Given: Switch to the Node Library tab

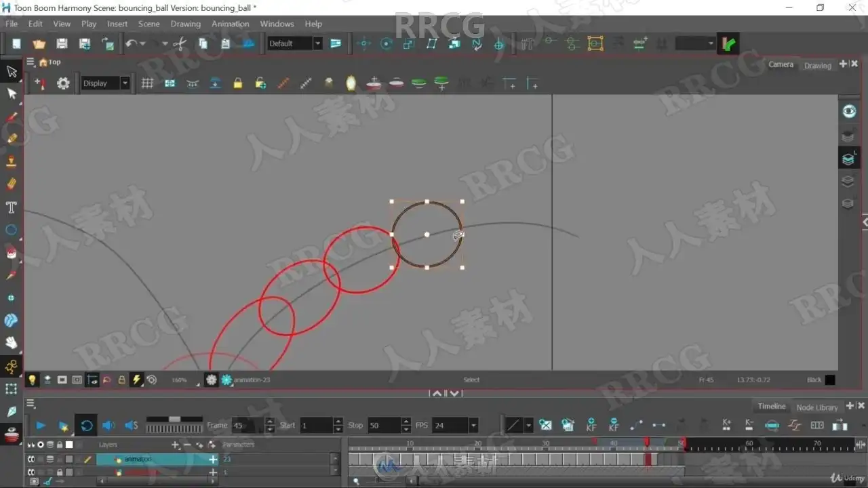Looking at the screenshot, I should click(x=817, y=407).
